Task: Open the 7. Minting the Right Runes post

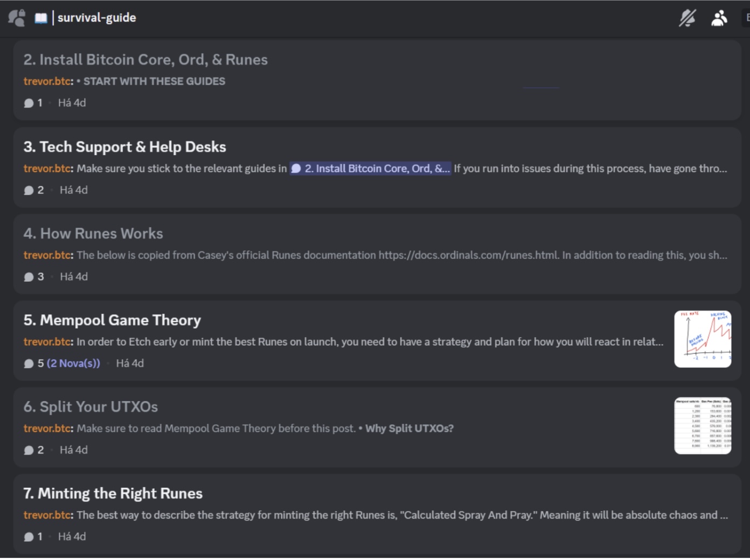Action: point(113,494)
